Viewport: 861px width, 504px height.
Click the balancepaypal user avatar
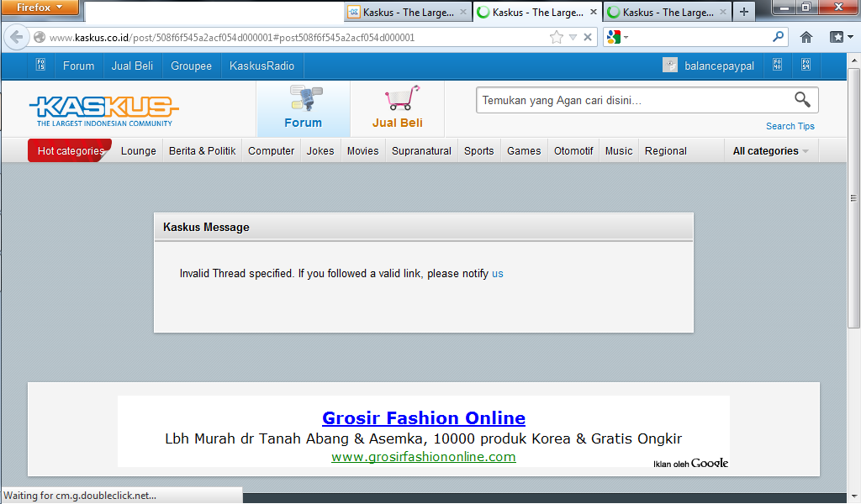(670, 66)
